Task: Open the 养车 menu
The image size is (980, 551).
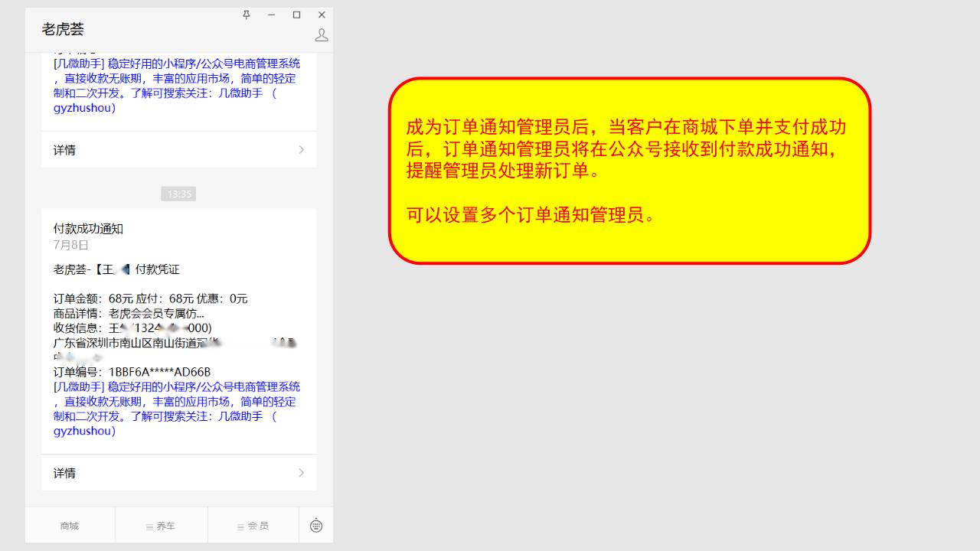Action: (x=162, y=526)
